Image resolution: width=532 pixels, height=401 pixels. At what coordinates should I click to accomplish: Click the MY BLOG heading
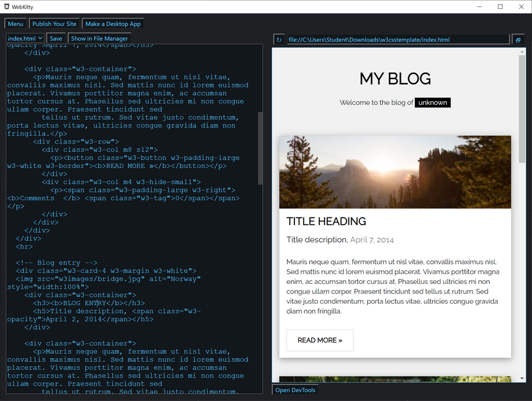(395, 79)
